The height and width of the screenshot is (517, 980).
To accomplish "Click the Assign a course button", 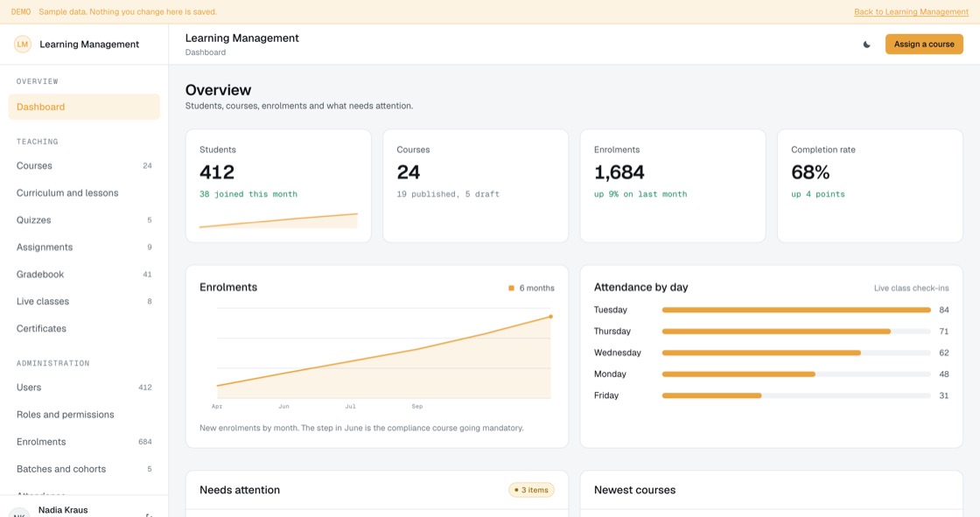I will click(x=924, y=45).
